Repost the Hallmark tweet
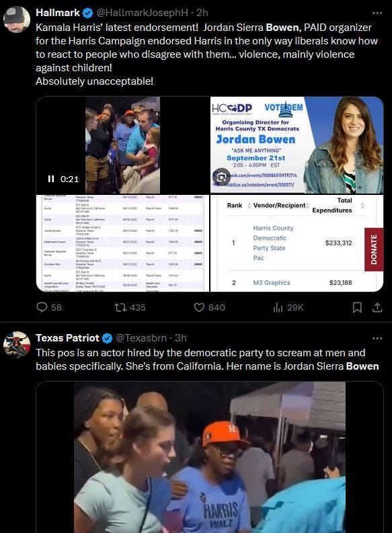 click(130, 307)
